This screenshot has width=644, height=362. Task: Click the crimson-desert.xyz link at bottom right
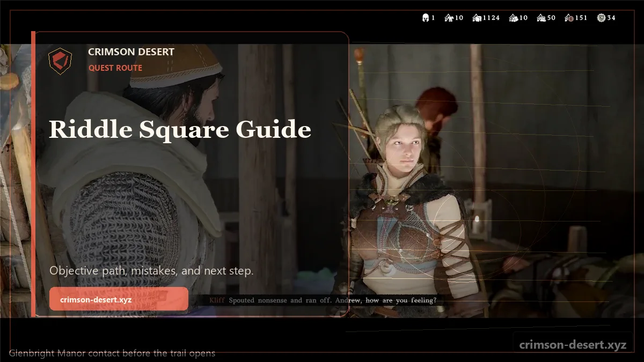coord(573,345)
